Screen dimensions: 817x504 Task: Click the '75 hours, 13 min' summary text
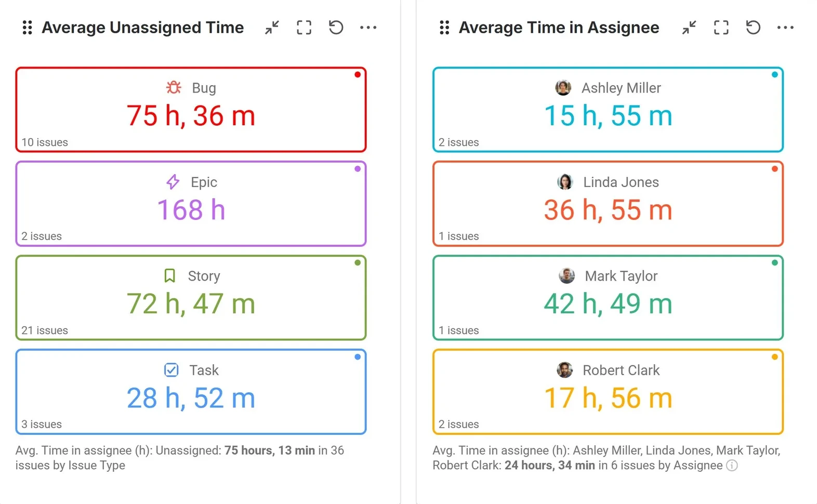click(269, 450)
